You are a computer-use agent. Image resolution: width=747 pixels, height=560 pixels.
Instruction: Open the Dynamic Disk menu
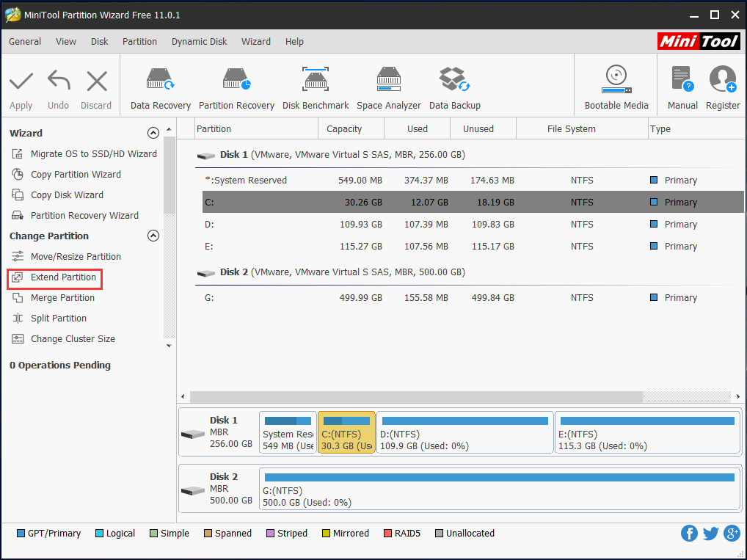pyautogui.click(x=199, y=41)
